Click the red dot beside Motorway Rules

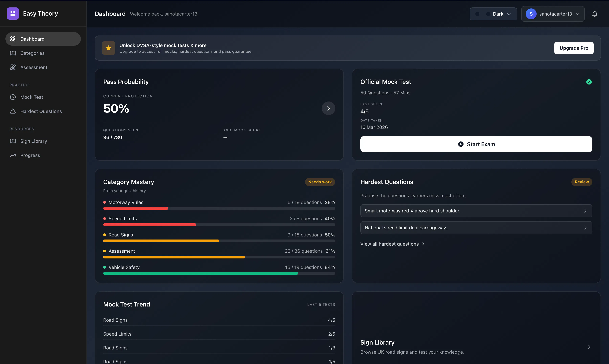[105, 202]
